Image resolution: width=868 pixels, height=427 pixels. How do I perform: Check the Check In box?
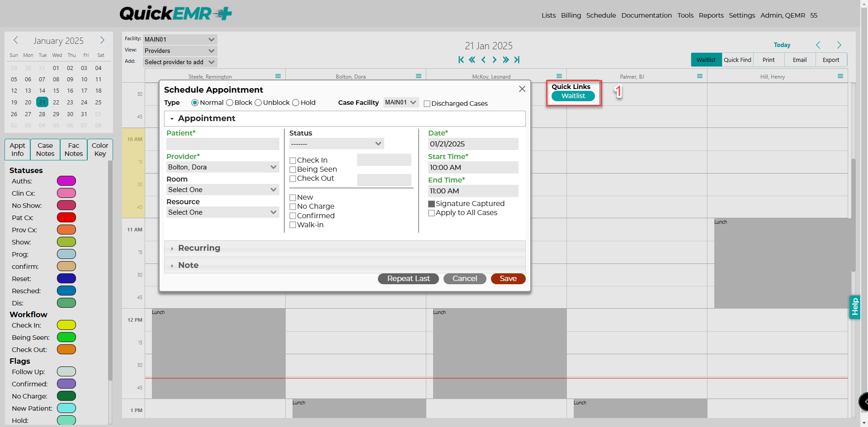coord(293,160)
